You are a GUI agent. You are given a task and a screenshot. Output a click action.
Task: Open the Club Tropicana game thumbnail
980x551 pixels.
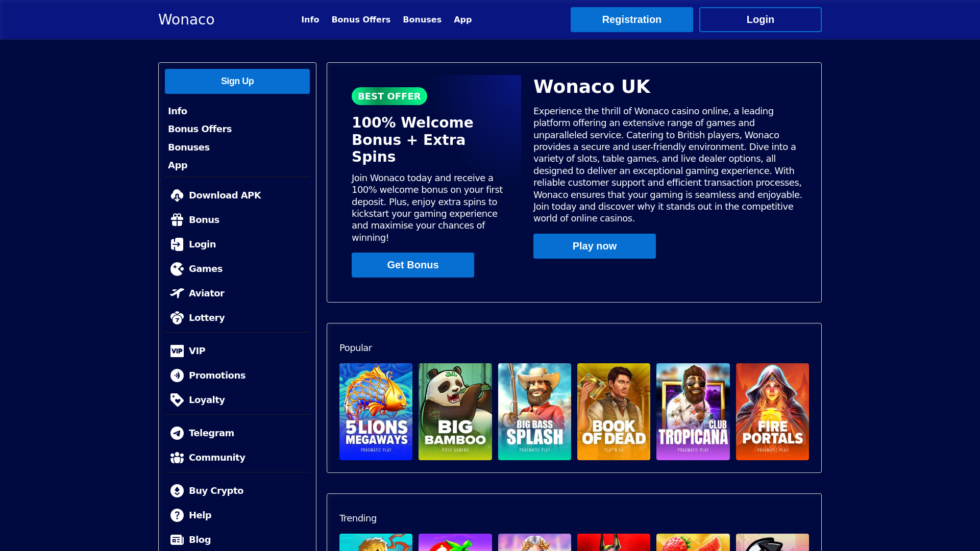693,412
